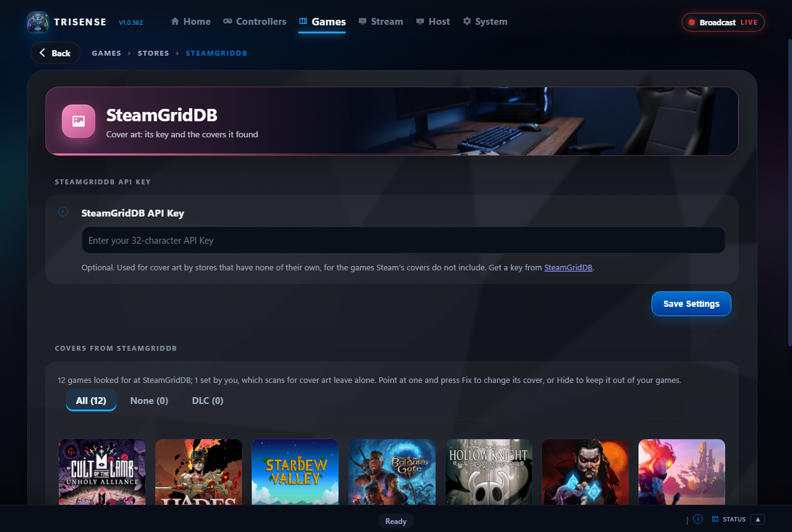
Task: Click the "SteamGridDB API Key" field label
Action: (x=133, y=213)
